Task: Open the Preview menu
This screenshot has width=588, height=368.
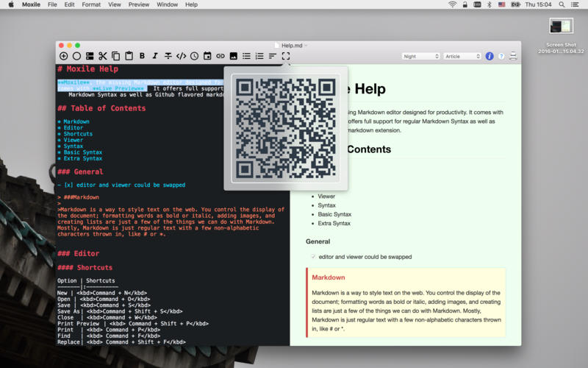Action: 139,4
